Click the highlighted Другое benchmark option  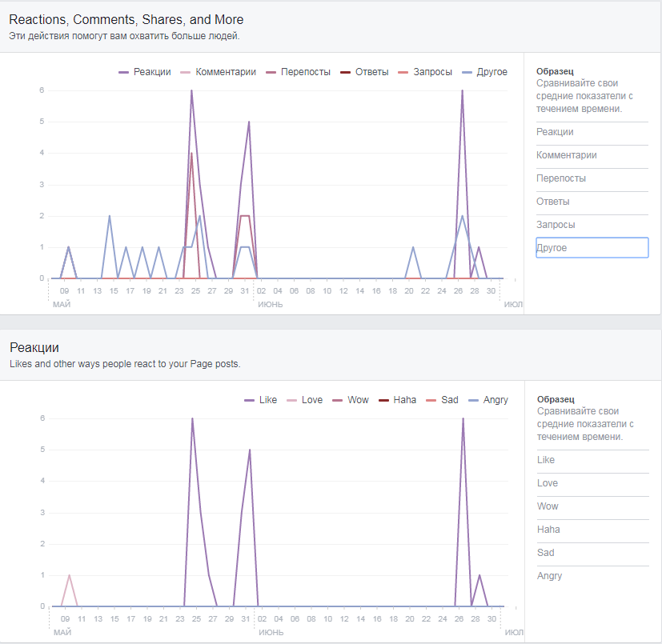[x=592, y=248]
